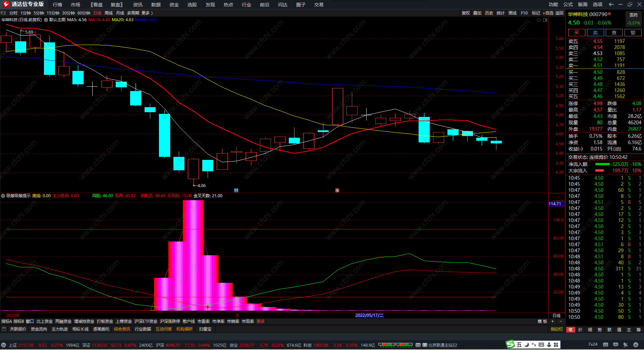Click the lightning bolt icon in status bar

click(x=636, y=345)
